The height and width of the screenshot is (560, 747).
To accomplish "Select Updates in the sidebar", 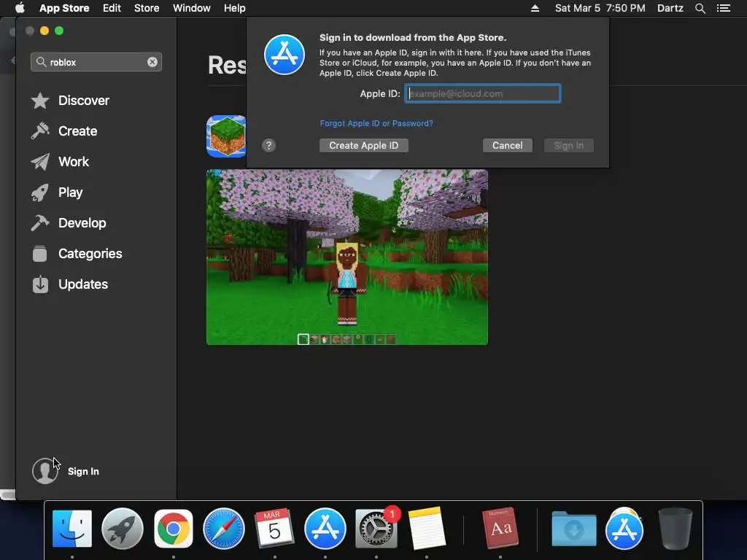I will pos(83,284).
